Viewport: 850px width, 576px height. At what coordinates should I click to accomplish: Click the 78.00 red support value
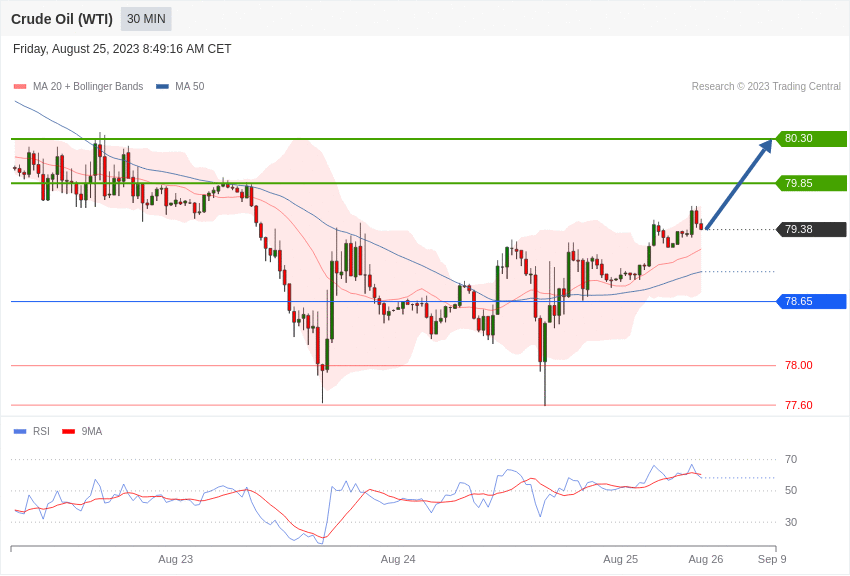799,365
